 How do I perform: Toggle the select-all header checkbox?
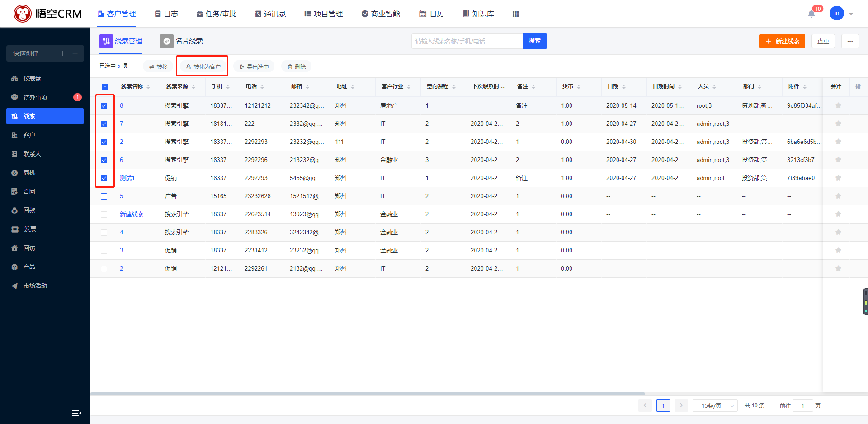coord(104,86)
